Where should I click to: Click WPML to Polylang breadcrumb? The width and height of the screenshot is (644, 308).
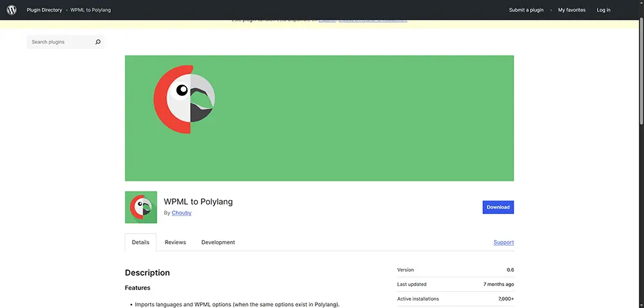click(x=90, y=10)
